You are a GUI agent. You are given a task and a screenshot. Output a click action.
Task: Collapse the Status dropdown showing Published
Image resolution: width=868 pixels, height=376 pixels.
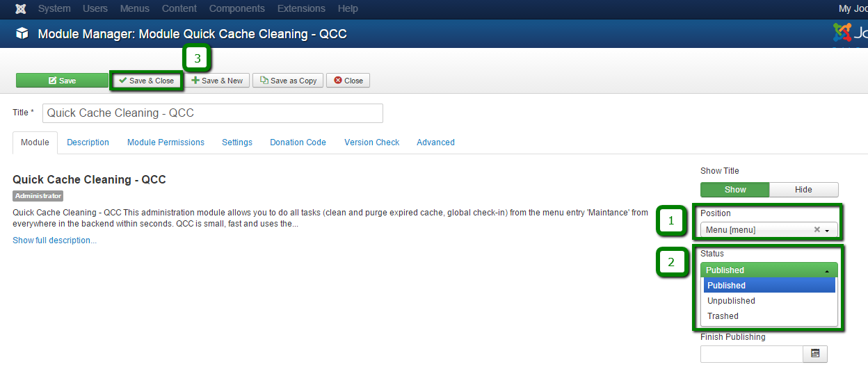pyautogui.click(x=769, y=270)
